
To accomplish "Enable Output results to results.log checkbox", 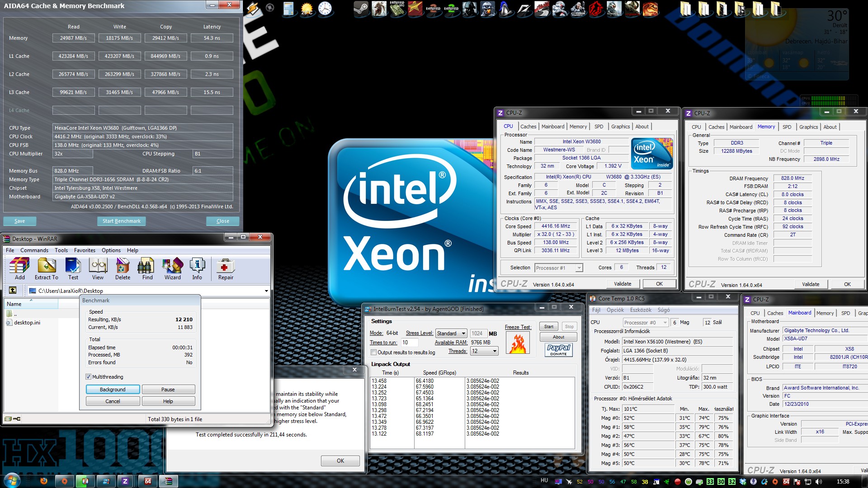I will (373, 352).
